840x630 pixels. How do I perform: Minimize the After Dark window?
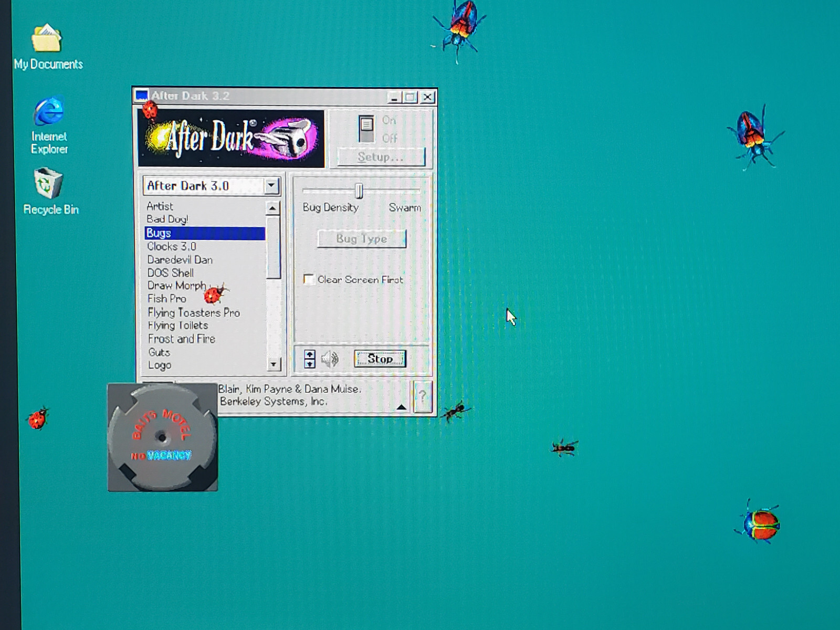pyautogui.click(x=394, y=97)
